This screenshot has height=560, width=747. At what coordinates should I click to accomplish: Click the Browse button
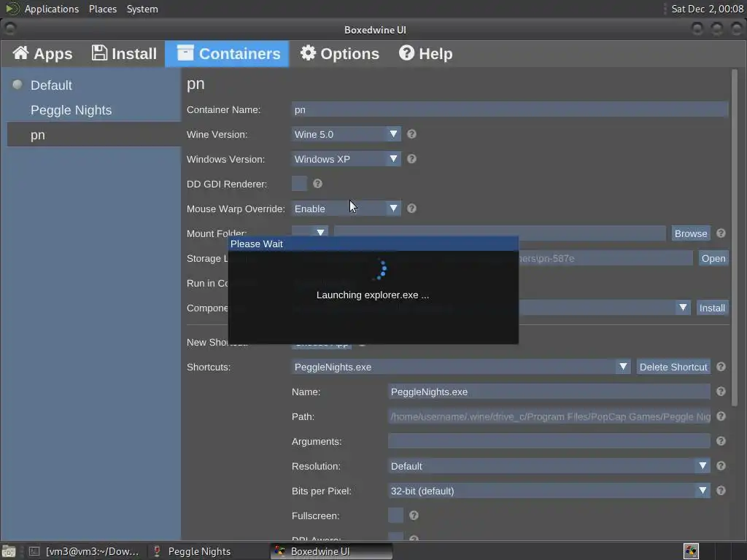coord(691,233)
